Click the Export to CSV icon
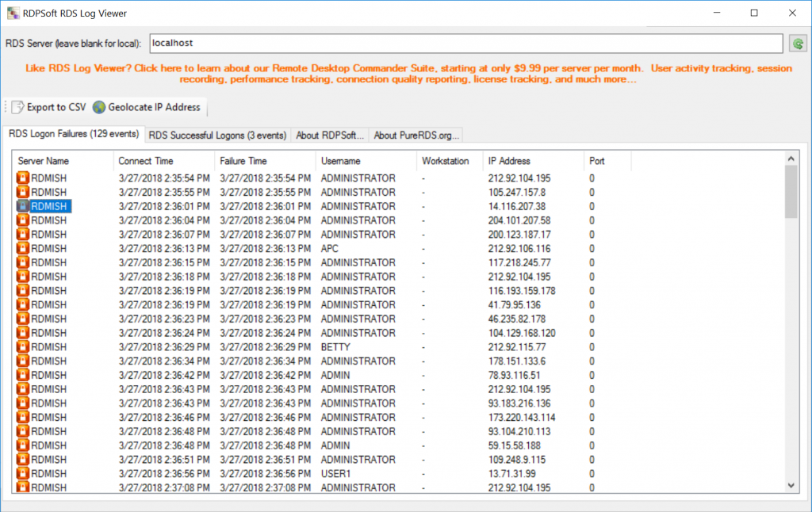The width and height of the screenshot is (812, 512). coord(17,107)
